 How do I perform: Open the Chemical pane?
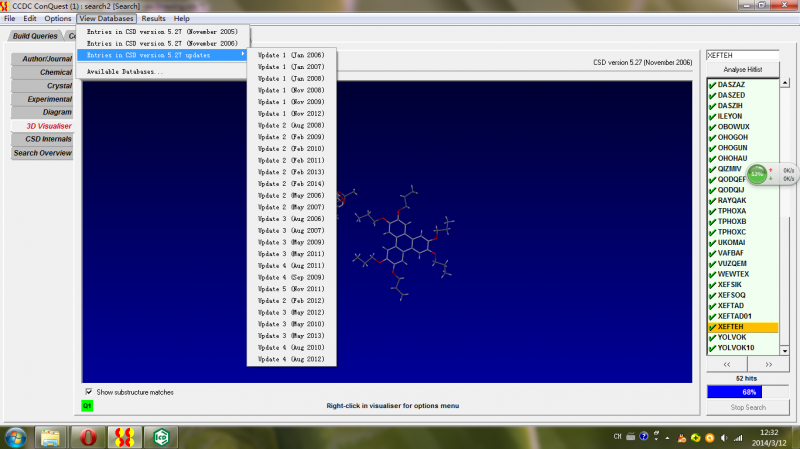[x=42, y=72]
